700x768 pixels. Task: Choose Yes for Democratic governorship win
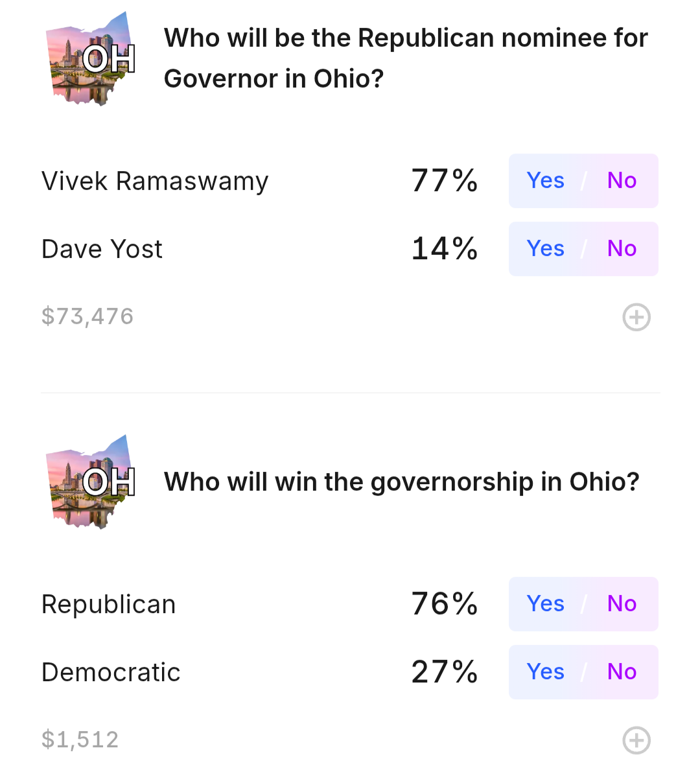(x=545, y=672)
